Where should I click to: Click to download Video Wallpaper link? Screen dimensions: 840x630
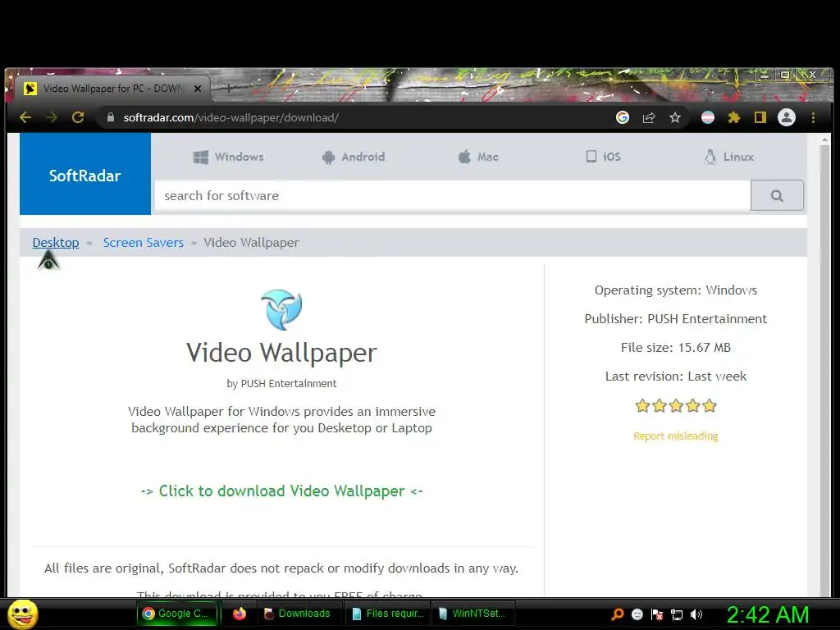point(282,491)
